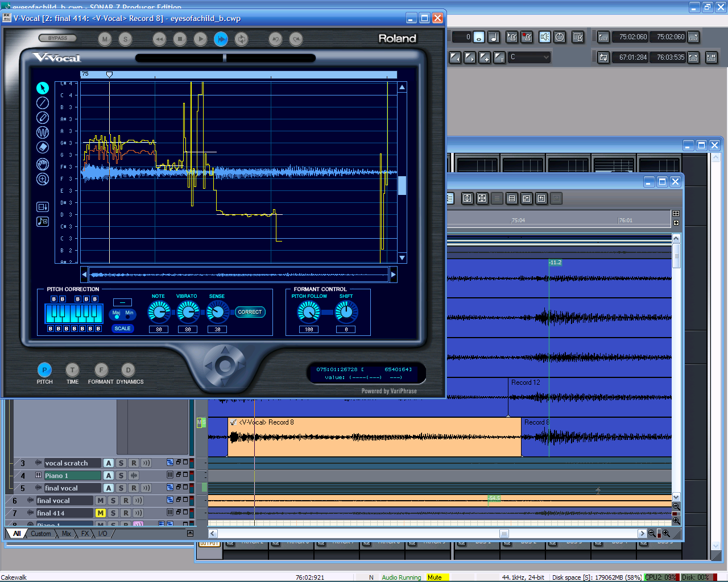
Task: Click the clips pane horizontal scrollbar right arrow
Action: point(642,533)
